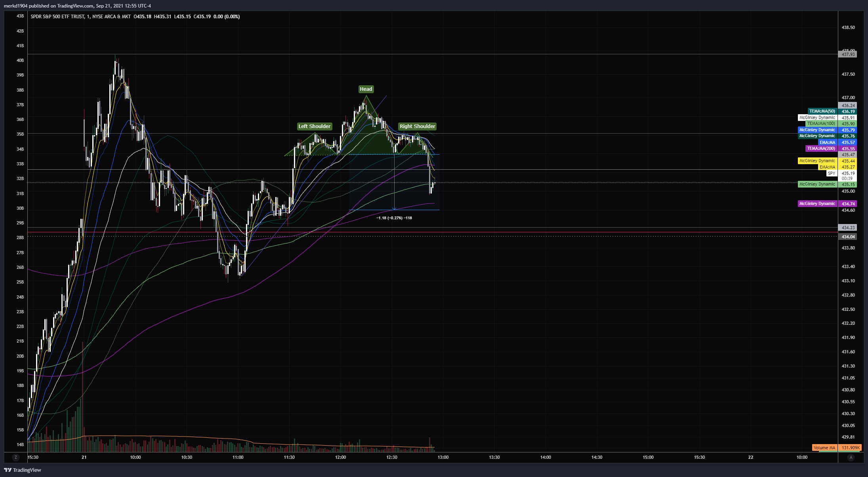Screen dimensions: 868x477
Task: Click the dark green McGinley Dynamic 435.76 label
Action: (x=817, y=136)
